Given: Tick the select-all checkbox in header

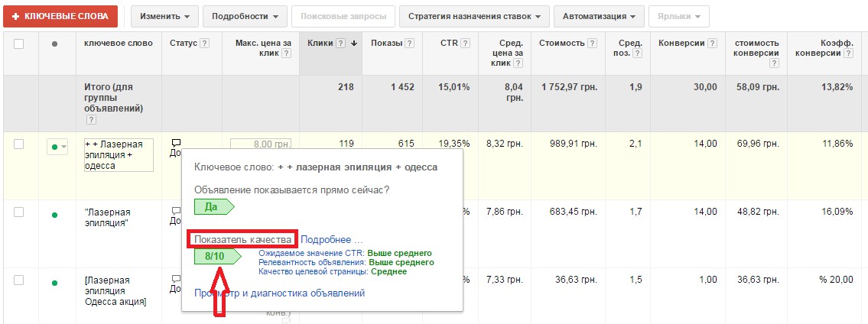Looking at the screenshot, I should [x=19, y=44].
